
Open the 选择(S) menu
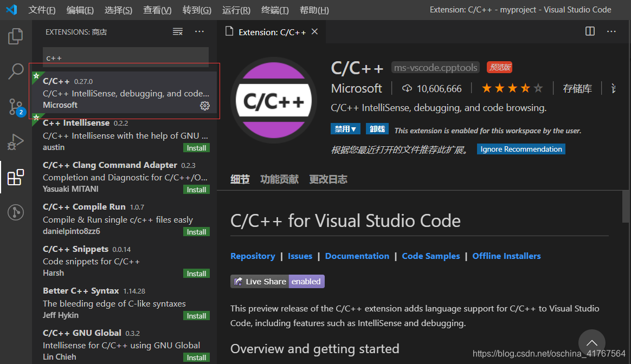(x=118, y=10)
